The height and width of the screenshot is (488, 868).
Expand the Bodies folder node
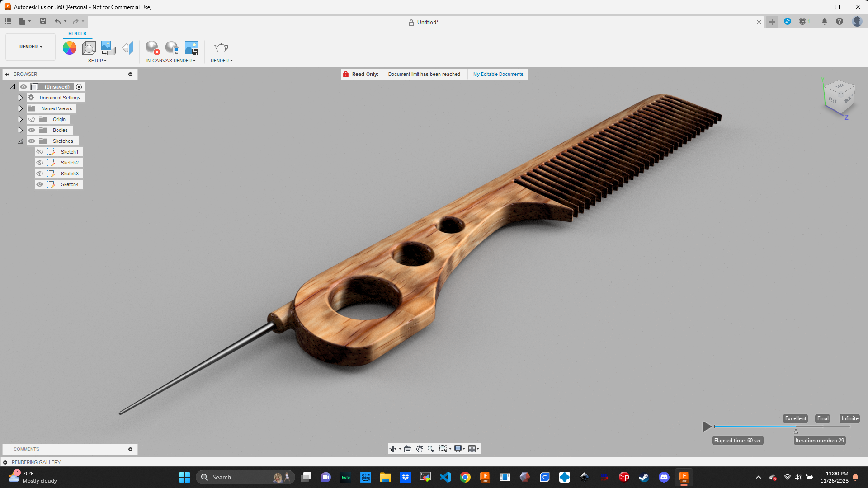tap(20, 130)
